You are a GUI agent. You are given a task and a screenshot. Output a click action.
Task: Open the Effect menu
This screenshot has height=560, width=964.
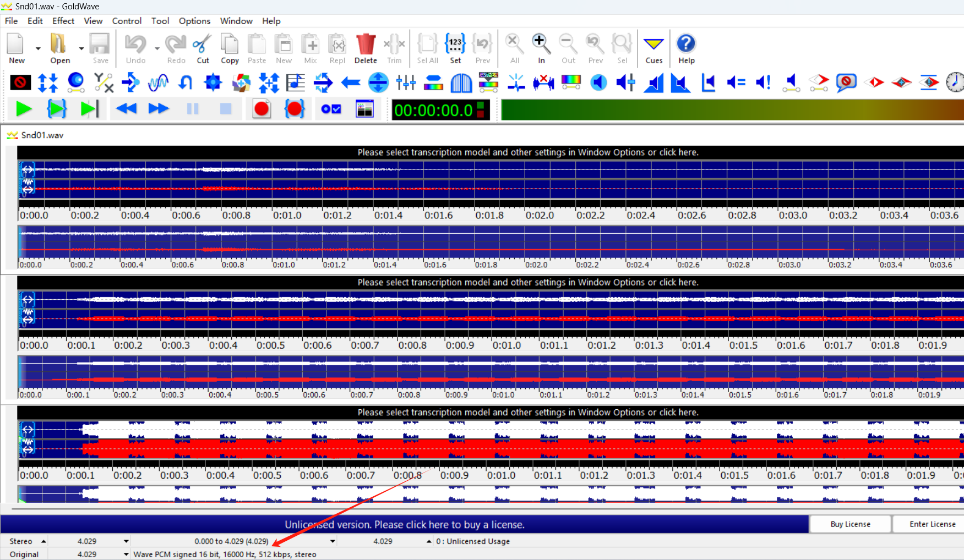[x=63, y=21]
